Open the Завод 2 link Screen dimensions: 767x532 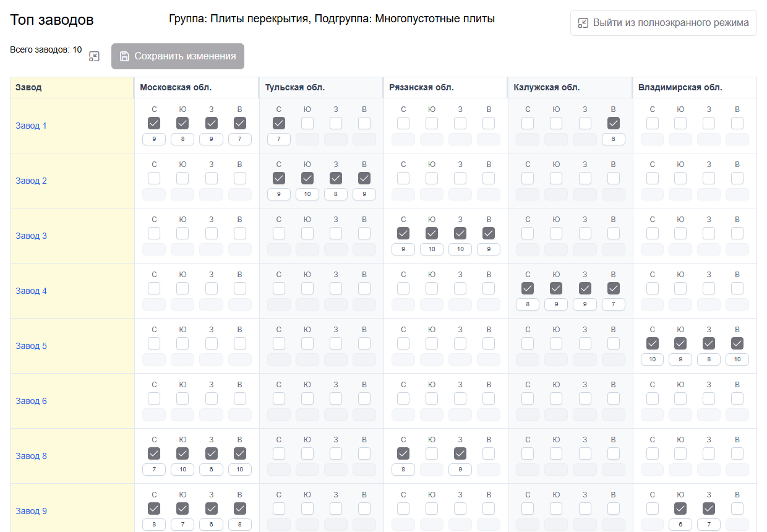click(31, 181)
